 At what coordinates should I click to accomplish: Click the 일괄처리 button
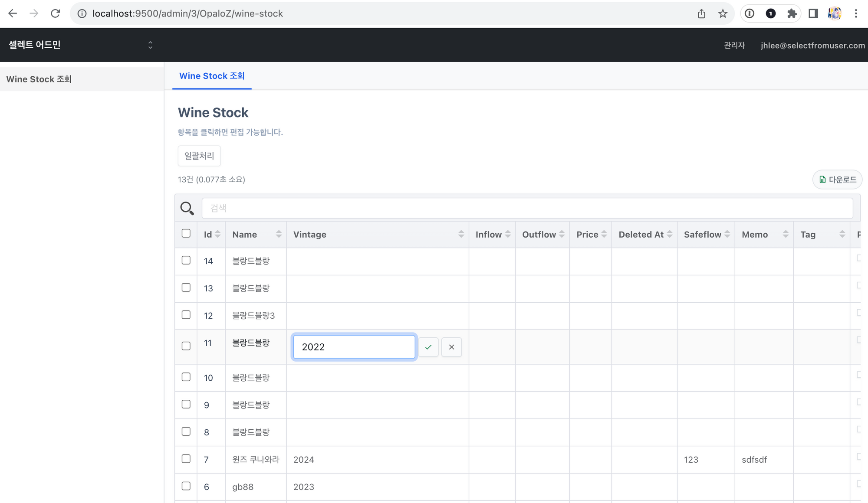tap(199, 156)
